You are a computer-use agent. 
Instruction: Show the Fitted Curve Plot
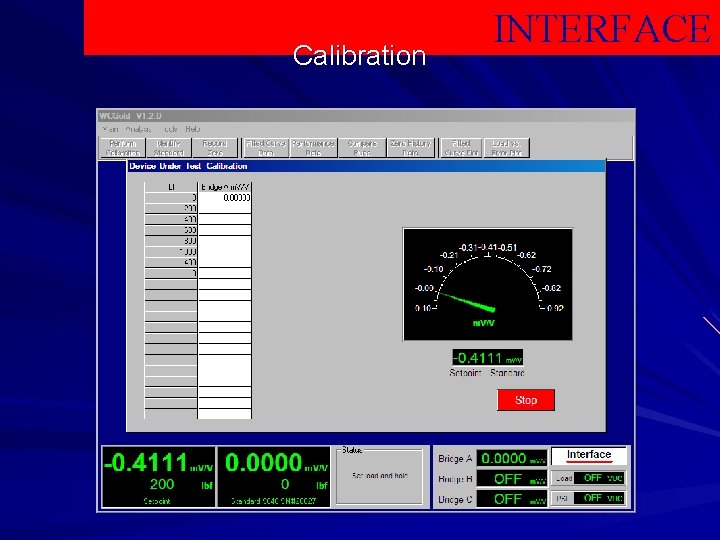point(461,148)
